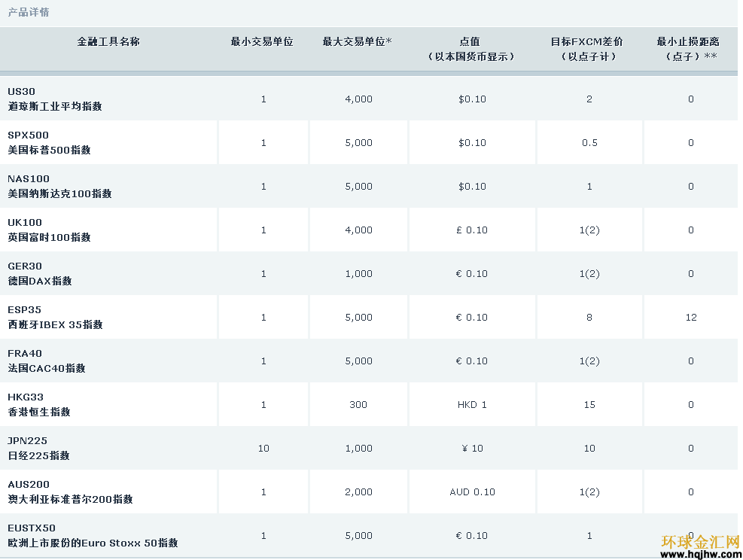743x560 pixels.
Task: Select the US30 symbol text
Action: click(x=21, y=91)
